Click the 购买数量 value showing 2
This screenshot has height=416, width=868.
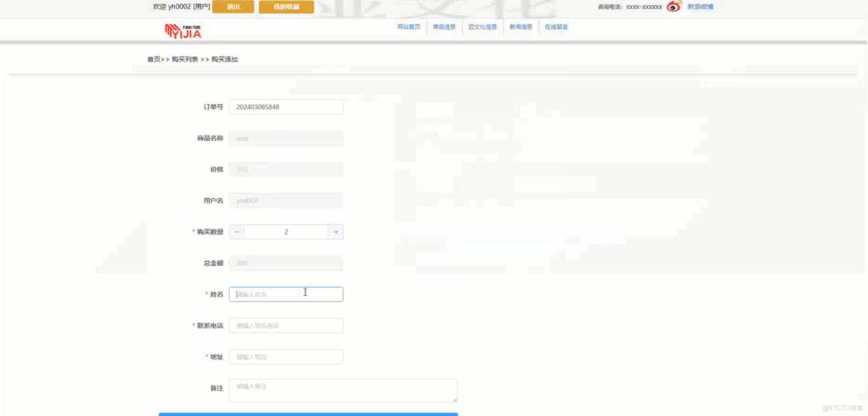pos(286,231)
